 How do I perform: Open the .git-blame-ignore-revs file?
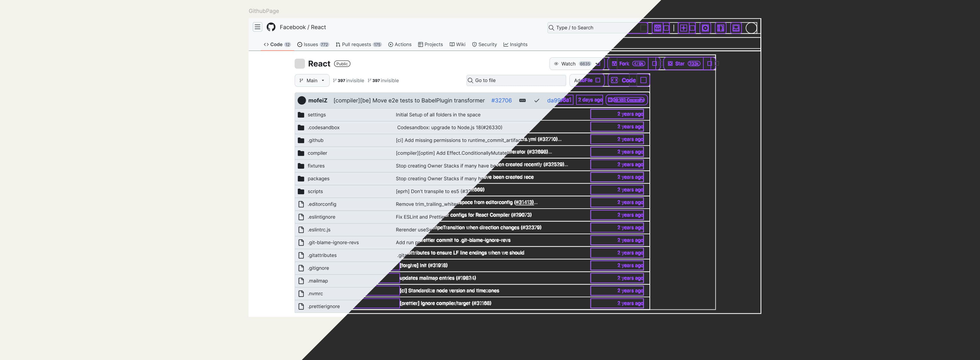coord(333,242)
